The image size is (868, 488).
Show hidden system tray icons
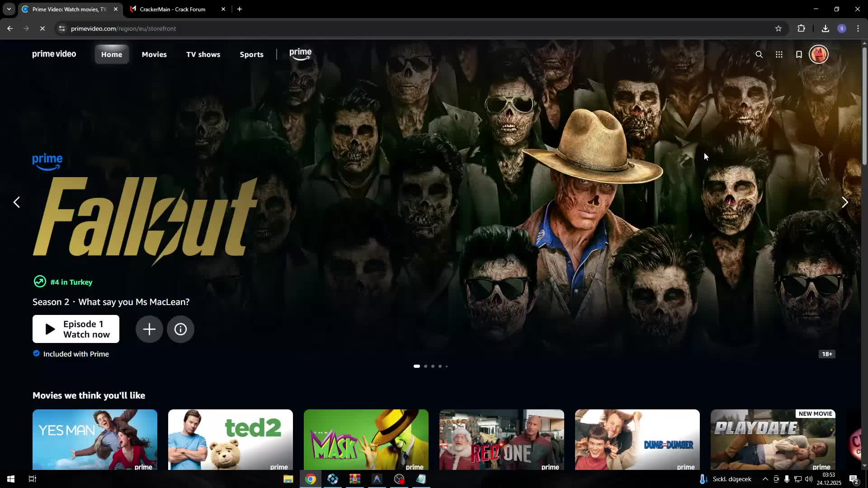coord(765,479)
